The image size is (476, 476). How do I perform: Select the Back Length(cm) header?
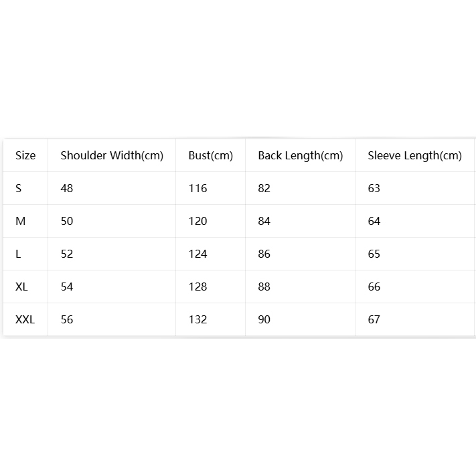(x=300, y=155)
